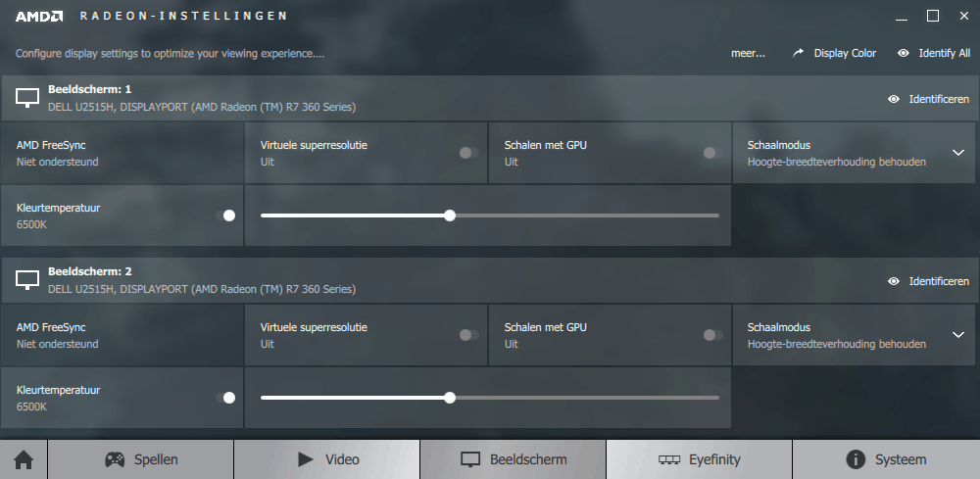
Task: Go to Home via house icon
Action: click(24, 460)
